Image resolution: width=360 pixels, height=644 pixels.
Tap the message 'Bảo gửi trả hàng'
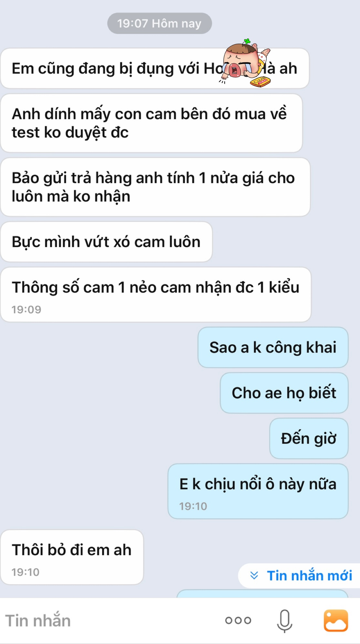[155, 187]
